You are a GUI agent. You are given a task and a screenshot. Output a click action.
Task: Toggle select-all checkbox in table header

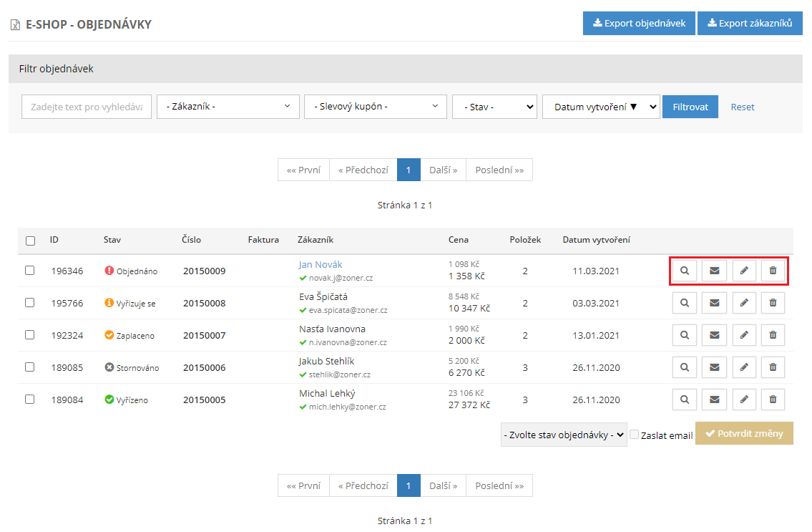[x=30, y=241]
